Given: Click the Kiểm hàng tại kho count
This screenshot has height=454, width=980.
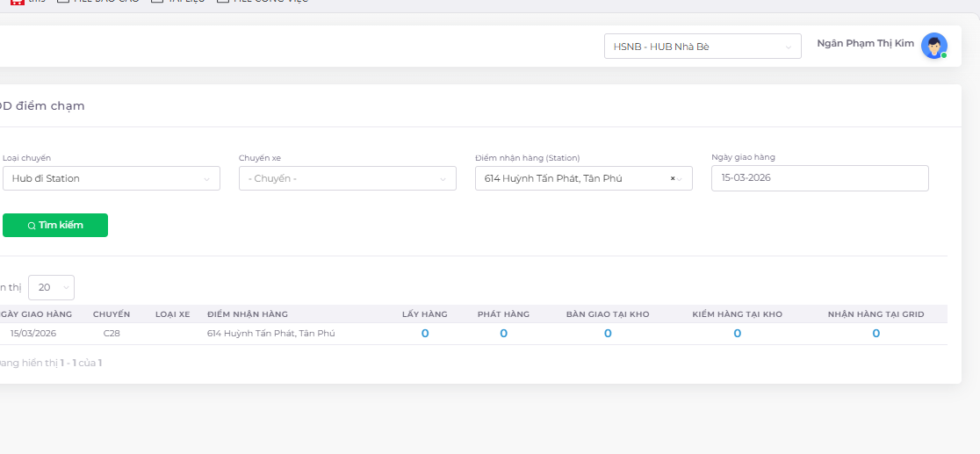Looking at the screenshot, I should point(737,334).
